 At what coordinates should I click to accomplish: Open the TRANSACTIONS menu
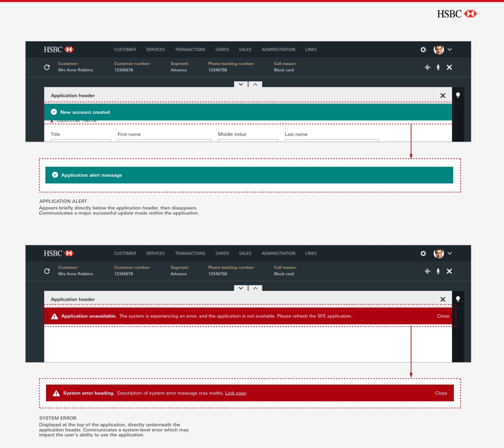pos(190,49)
